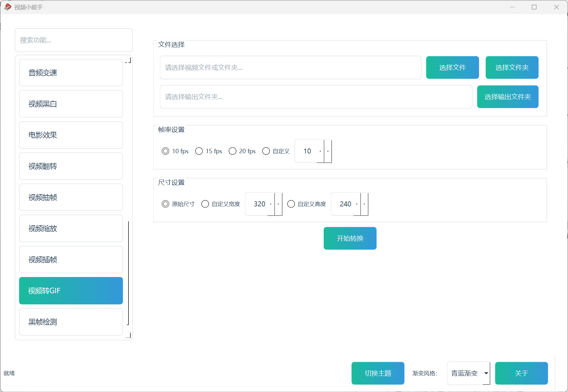The image size is (568, 392).
Task: Start conversion with 开始转换 button
Action: coord(350,238)
